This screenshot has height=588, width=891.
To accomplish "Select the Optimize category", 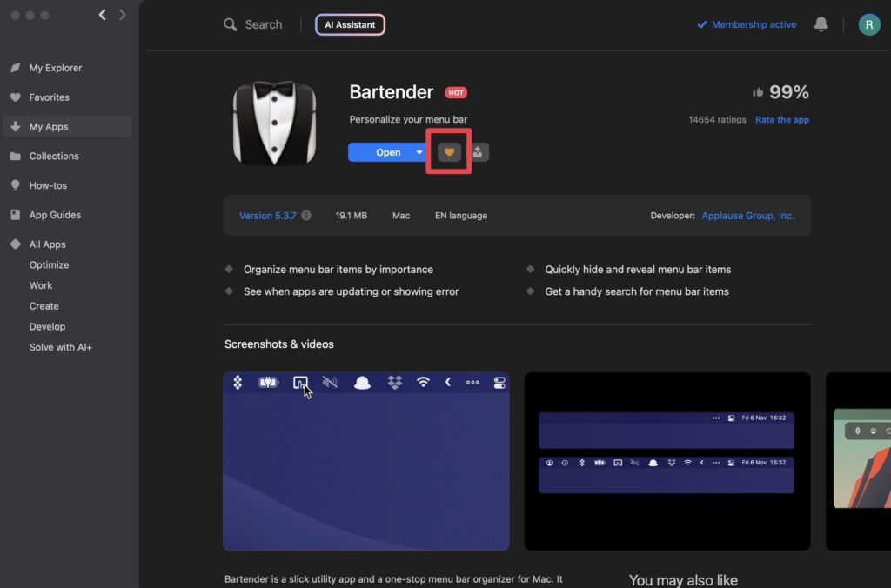I will click(49, 264).
